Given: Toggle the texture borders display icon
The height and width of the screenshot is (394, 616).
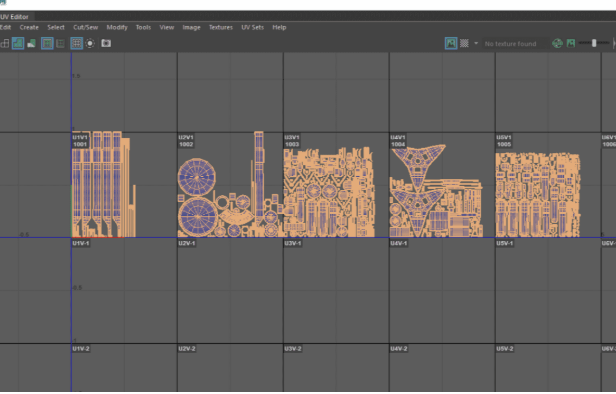Looking at the screenshot, I should 47,43.
